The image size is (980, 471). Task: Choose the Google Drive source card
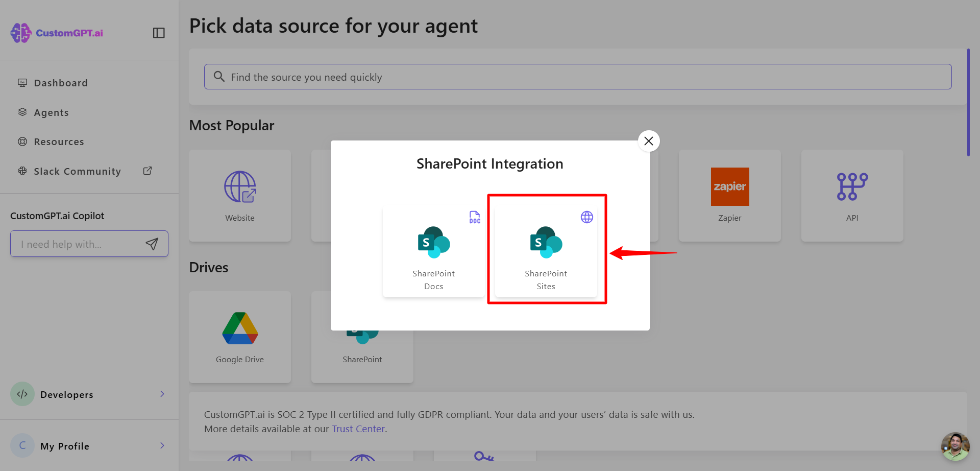tap(240, 337)
